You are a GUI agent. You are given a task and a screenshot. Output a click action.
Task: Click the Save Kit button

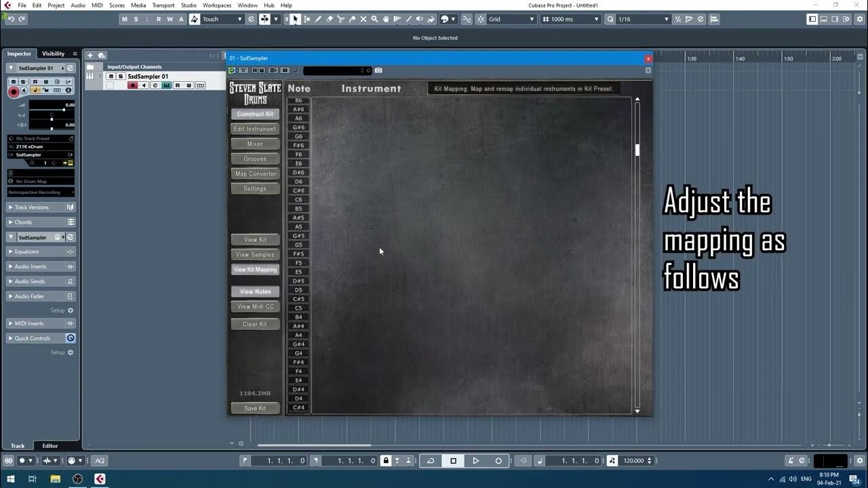(255, 408)
